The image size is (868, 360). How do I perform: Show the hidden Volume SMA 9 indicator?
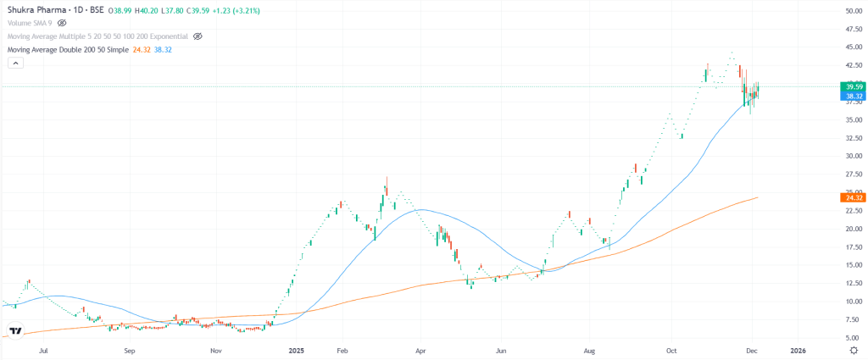(x=64, y=24)
